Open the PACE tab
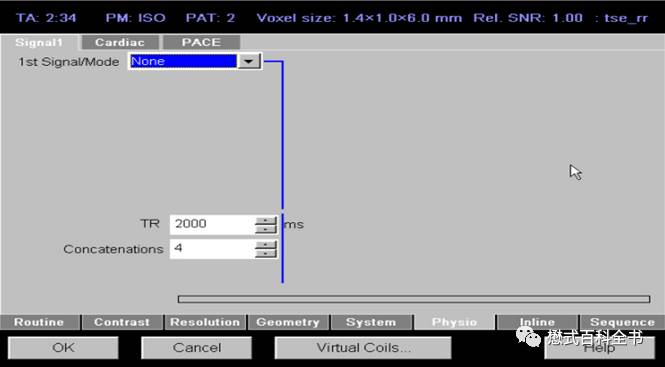This screenshot has width=665, height=367. pyautogui.click(x=201, y=42)
